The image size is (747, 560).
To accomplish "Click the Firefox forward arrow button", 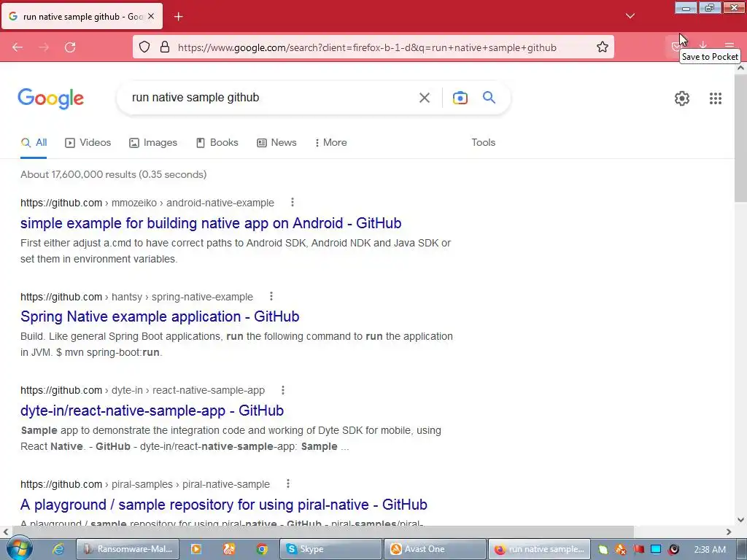I will pyautogui.click(x=44, y=47).
